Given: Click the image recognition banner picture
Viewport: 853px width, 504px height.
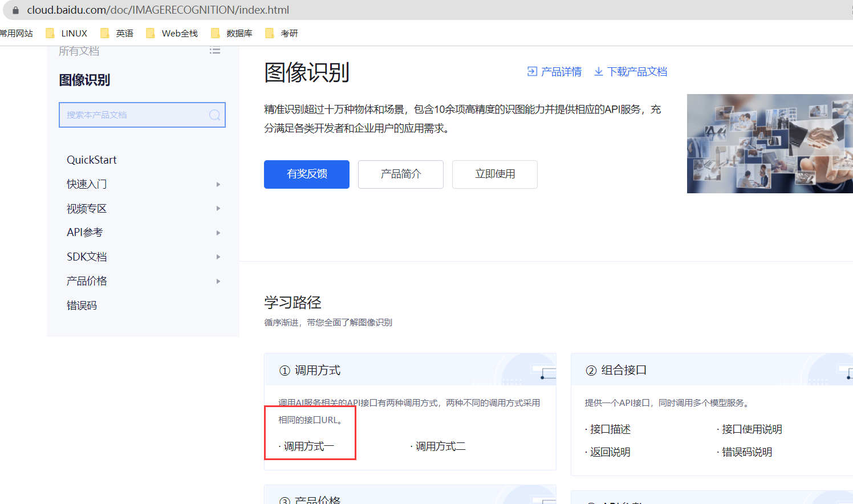Looking at the screenshot, I should point(770,144).
